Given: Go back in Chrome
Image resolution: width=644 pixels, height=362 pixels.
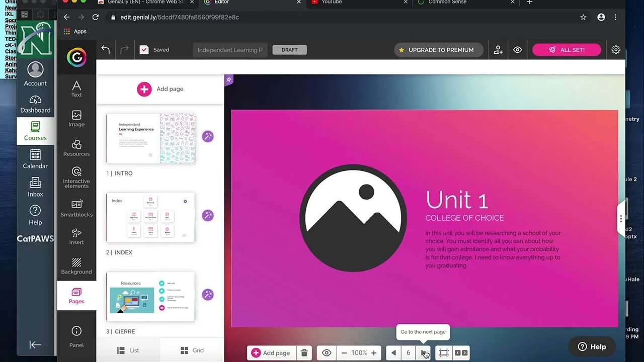Looking at the screenshot, I should pos(67,17).
